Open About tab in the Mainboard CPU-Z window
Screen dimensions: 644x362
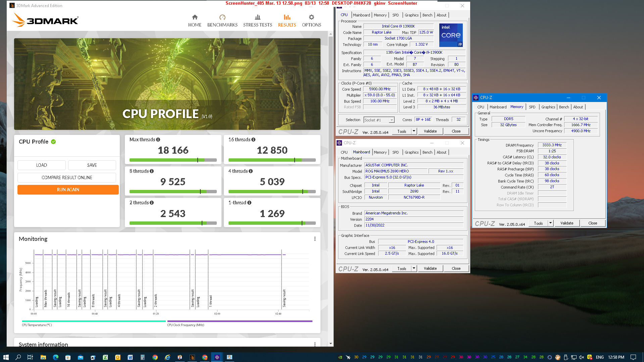point(441,152)
